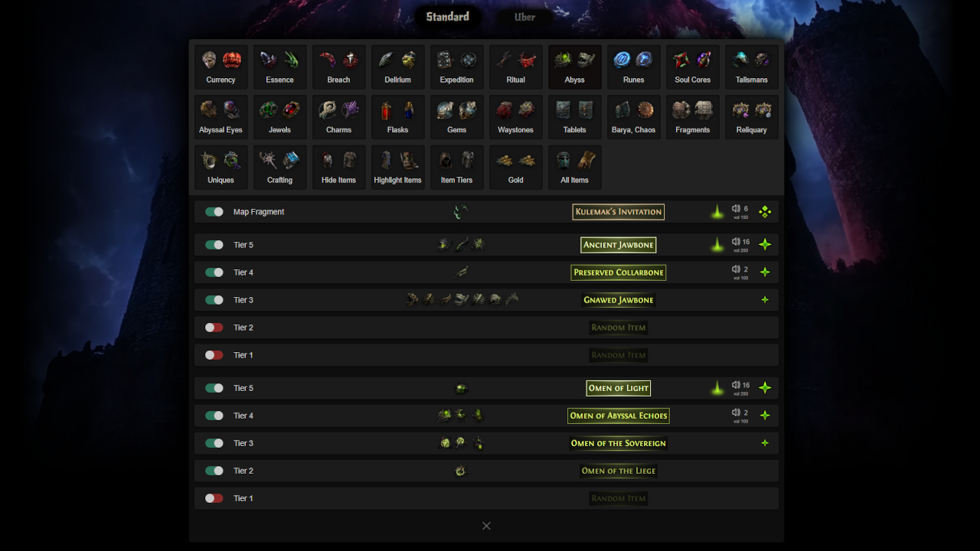Click the green star icon on Preserved Collarbone row

click(x=765, y=272)
